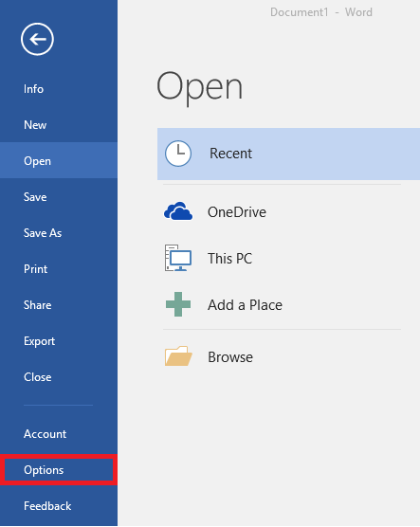Open the Info page
Screen dimensions: 420x527
[x=59, y=89]
